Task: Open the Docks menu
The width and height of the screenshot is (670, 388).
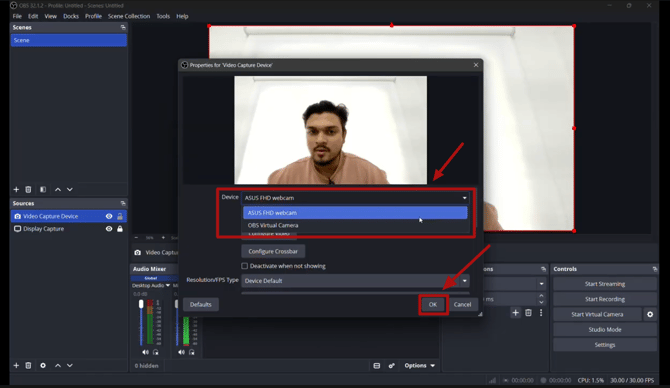Action: pos(71,16)
